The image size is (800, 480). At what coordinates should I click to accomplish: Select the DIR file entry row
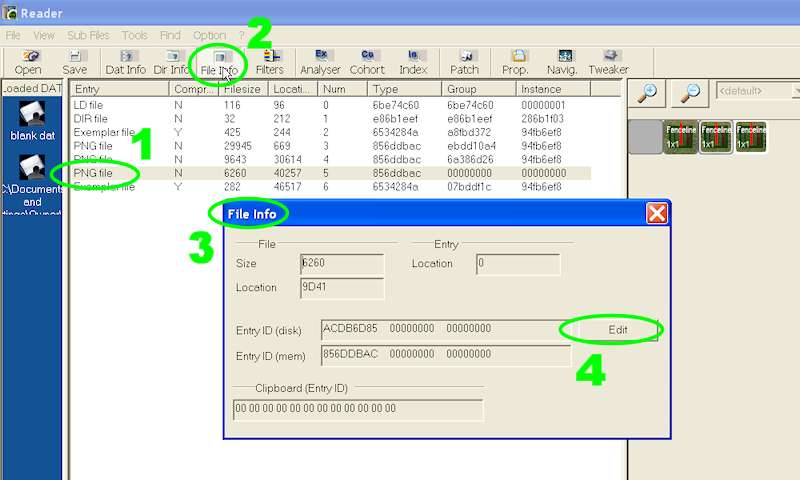click(331, 119)
